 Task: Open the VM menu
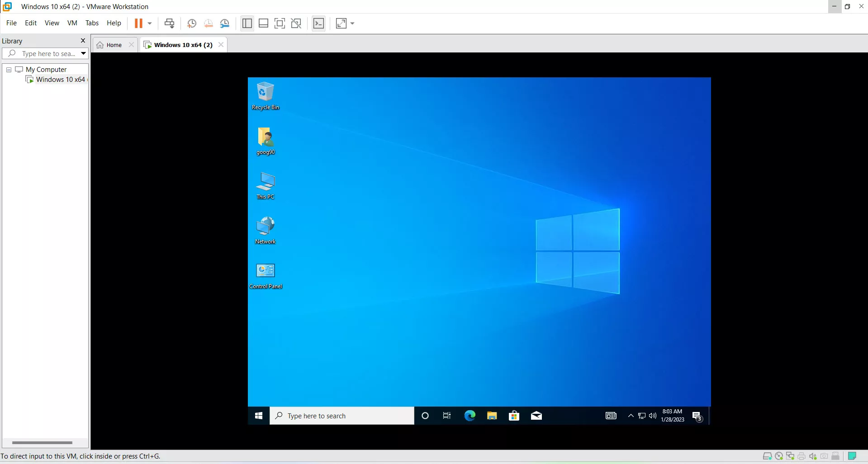[x=72, y=23]
